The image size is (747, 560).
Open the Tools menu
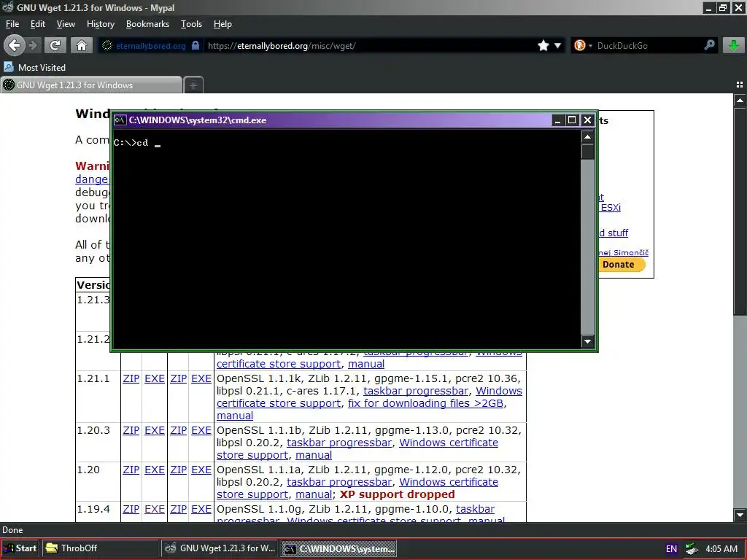pos(192,24)
